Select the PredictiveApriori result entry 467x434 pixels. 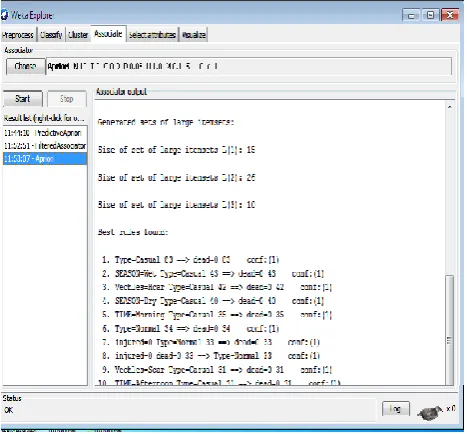45,133
